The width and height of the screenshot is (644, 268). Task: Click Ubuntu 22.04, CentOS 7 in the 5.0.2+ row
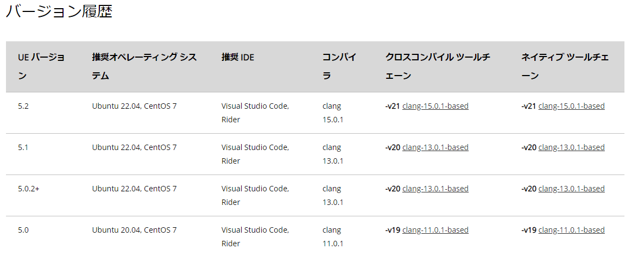(134, 189)
